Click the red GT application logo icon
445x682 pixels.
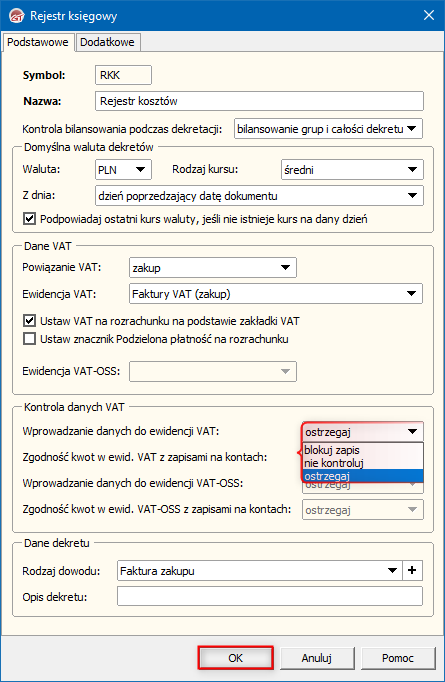[16, 16]
